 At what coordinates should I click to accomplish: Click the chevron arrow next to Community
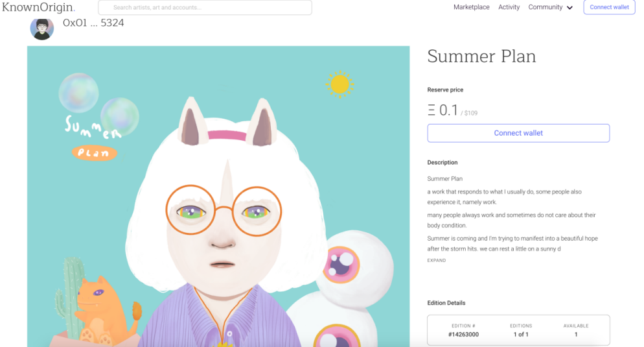[569, 8]
